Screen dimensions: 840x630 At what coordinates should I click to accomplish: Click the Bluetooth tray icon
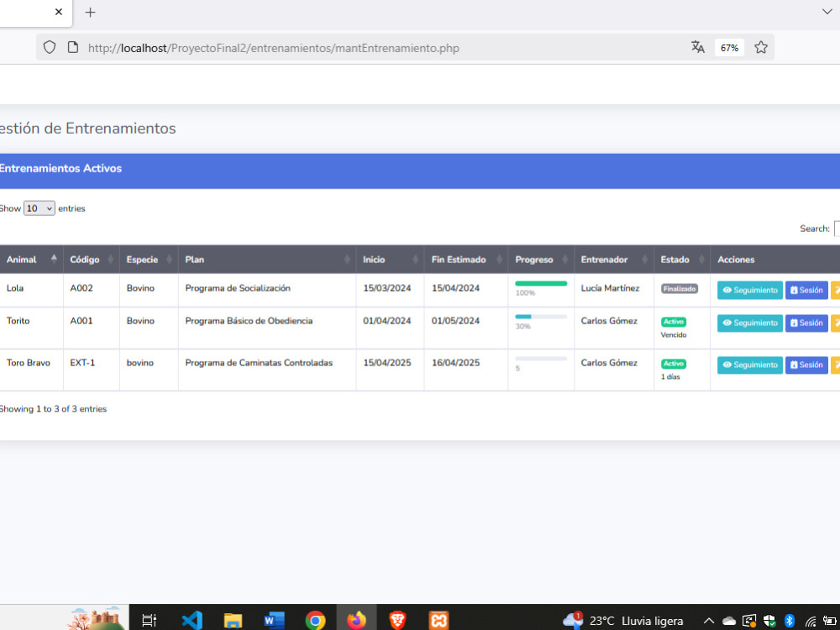[789, 621]
